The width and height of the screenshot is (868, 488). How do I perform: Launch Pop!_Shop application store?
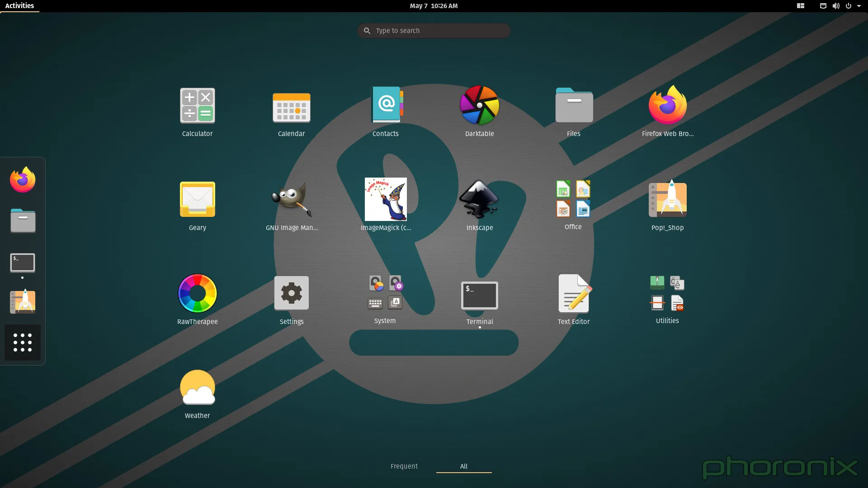click(667, 206)
